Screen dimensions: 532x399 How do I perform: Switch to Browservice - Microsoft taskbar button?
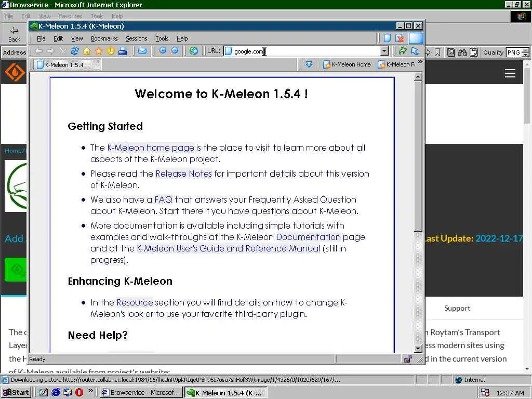(x=141, y=393)
